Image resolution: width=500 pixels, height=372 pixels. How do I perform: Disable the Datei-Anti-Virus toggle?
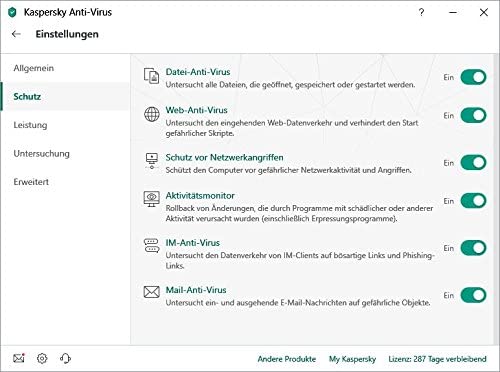point(473,77)
